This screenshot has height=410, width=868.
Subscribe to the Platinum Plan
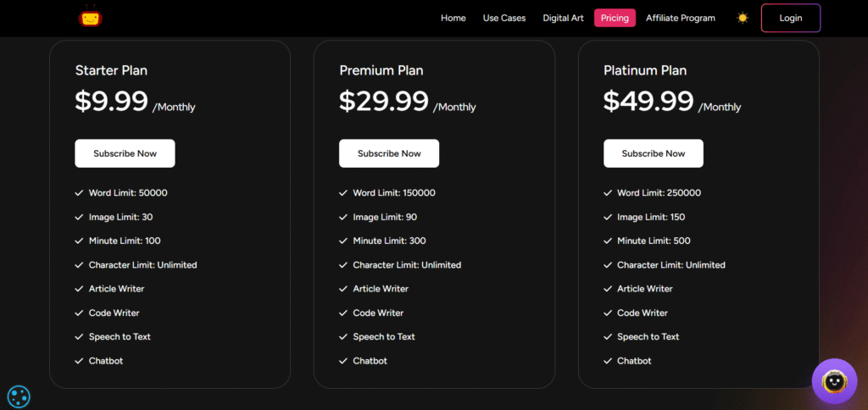[x=654, y=153]
